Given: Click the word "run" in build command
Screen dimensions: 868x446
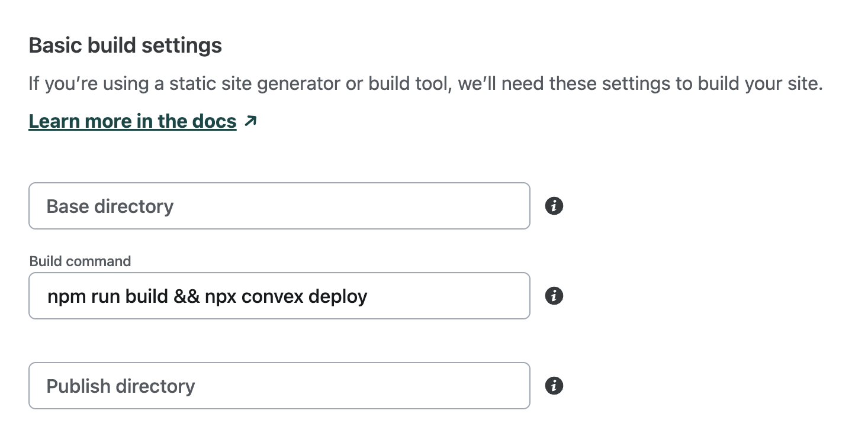Looking at the screenshot, I should (x=105, y=296).
